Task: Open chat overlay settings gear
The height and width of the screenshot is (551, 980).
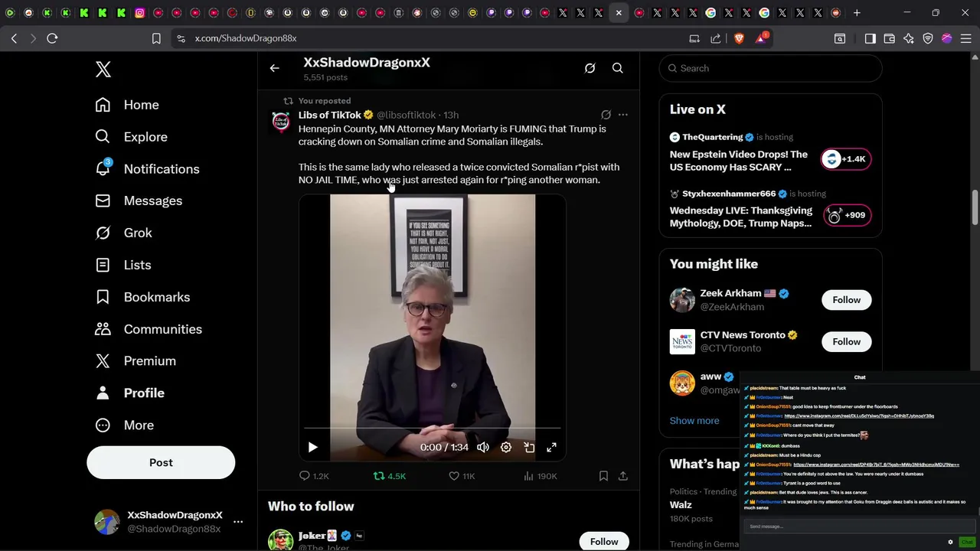Action: coord(950,542)
